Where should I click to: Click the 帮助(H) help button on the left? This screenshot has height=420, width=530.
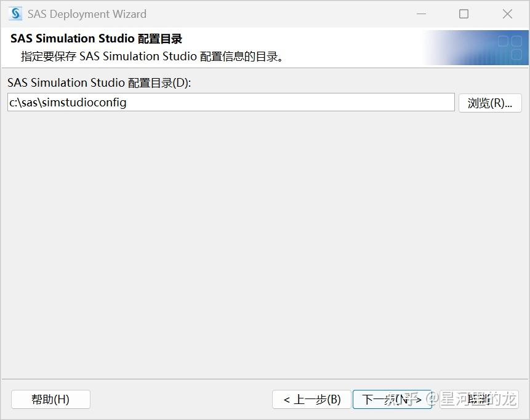pyautogui.click(x=50, y=399)
